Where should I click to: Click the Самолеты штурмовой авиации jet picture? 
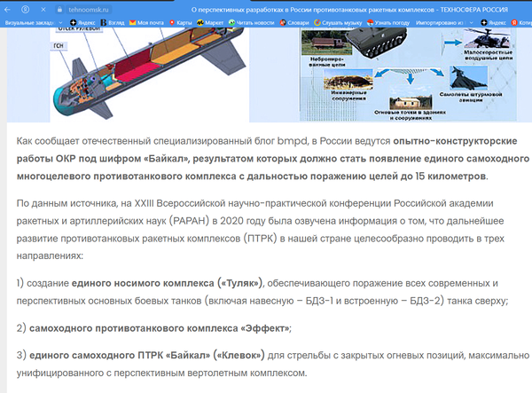point(468,78)
